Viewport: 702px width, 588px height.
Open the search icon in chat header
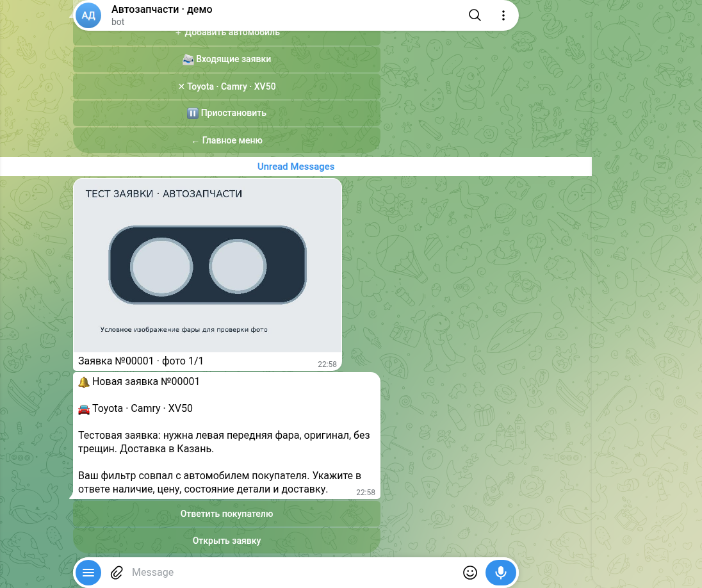tap(475, 15)
